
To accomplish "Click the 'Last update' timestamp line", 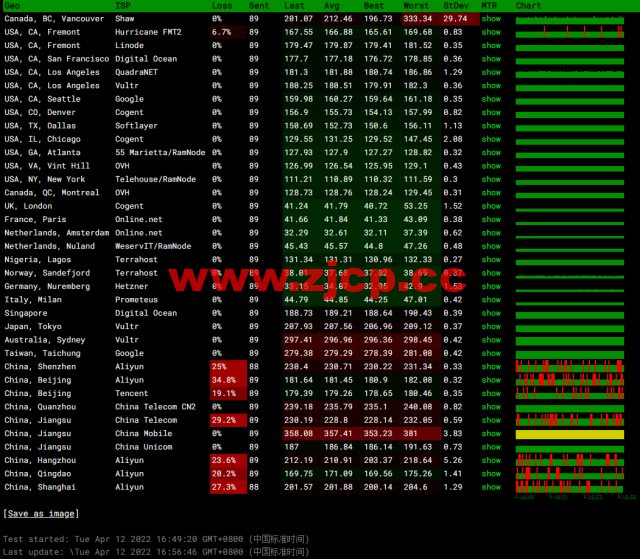I will (156, 552).
